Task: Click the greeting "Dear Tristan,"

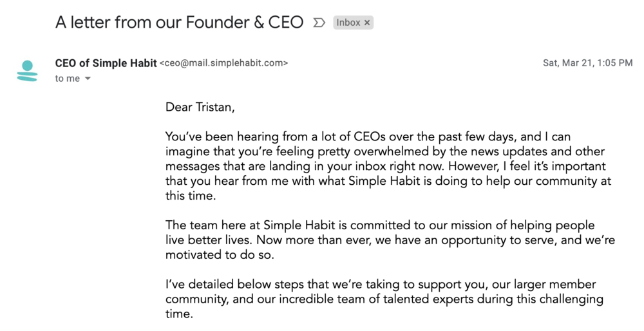Action: click(200, 107)
